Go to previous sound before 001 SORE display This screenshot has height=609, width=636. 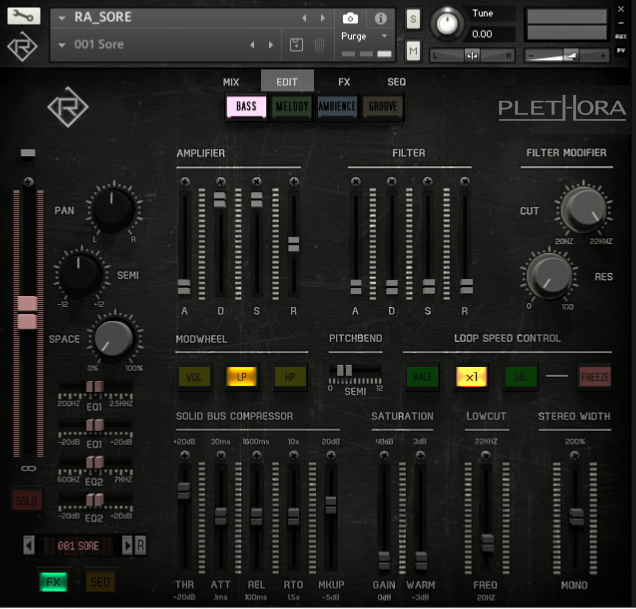[x=29, y=546]
